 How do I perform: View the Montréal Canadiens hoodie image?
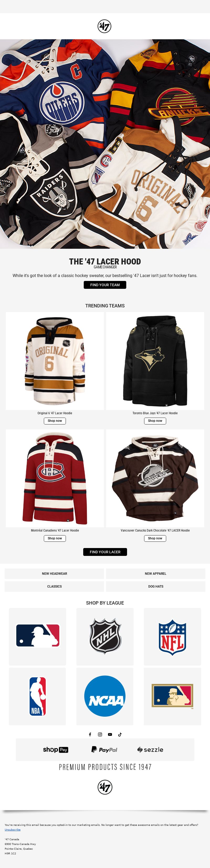[55, 478]
